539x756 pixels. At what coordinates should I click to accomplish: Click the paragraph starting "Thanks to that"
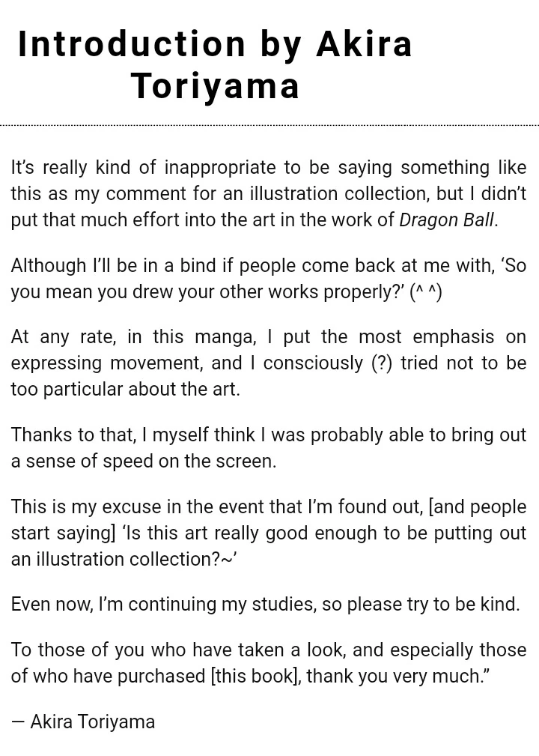(268, 448)
